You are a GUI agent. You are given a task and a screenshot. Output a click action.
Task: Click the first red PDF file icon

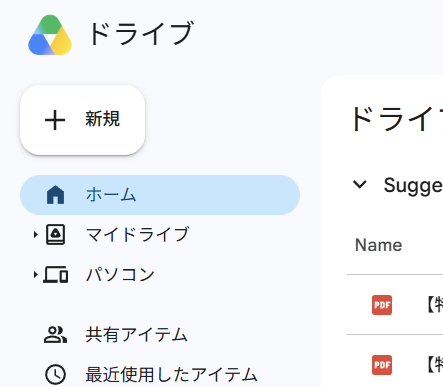tap(382, 305)
